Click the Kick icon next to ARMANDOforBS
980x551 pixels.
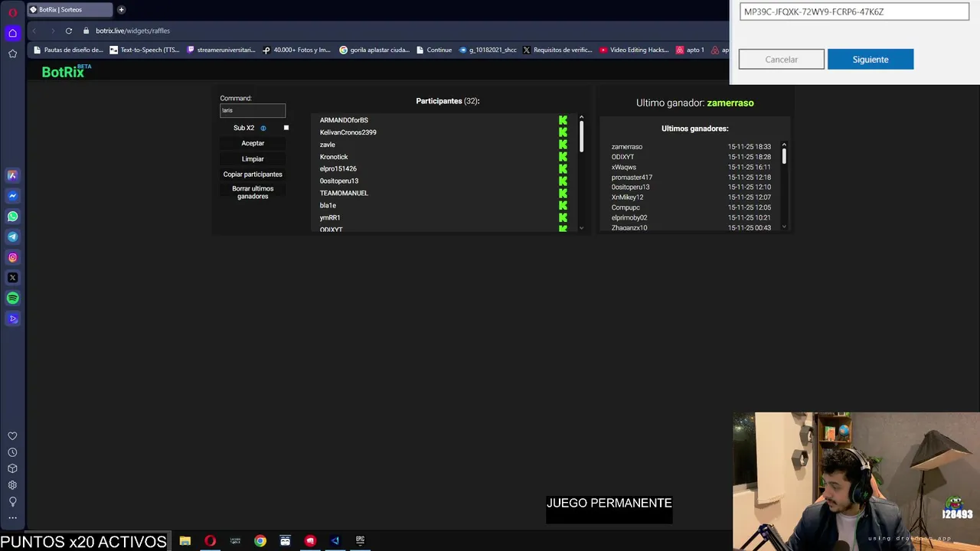563,120
